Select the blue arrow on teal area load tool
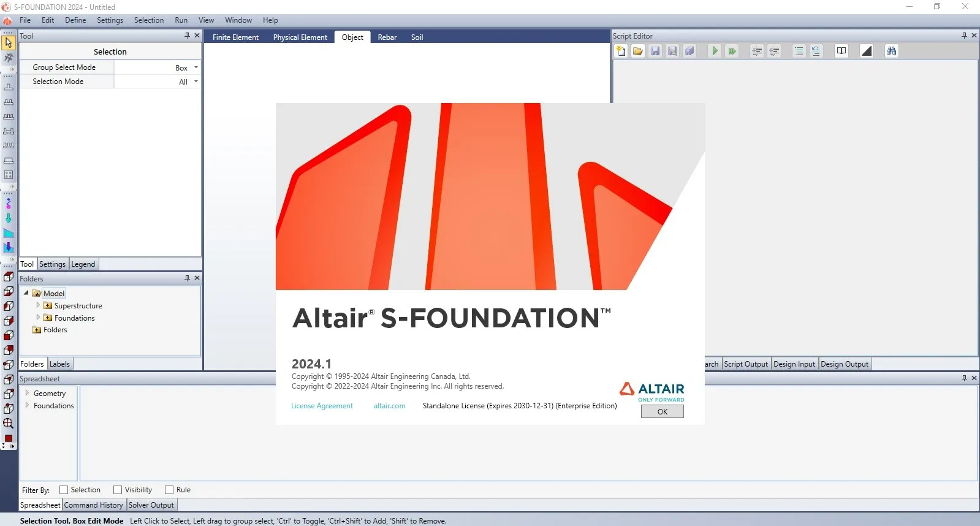 point(9,248)
